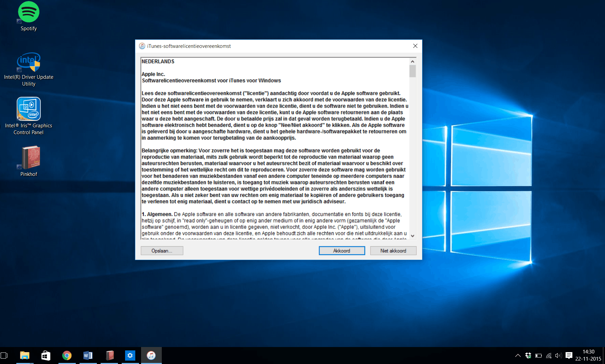Click the license text scrollbar thumb

pos(413,71)
